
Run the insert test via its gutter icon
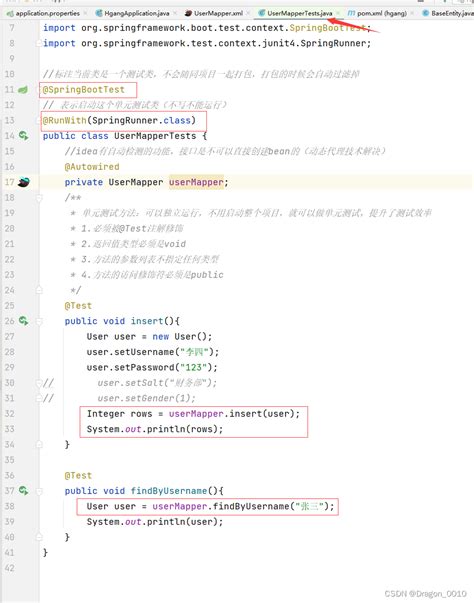click(23, 320)
